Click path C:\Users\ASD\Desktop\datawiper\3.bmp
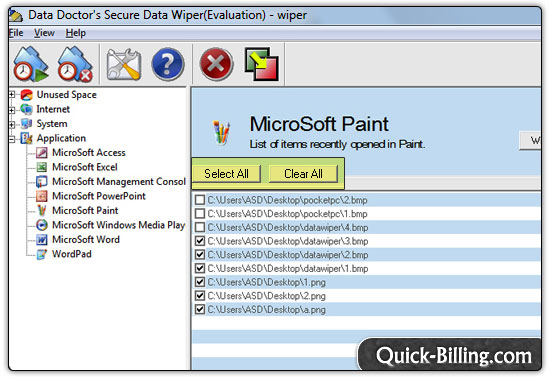Image resolution: width=550 pixels, height=377 pixels. (288, 241)
